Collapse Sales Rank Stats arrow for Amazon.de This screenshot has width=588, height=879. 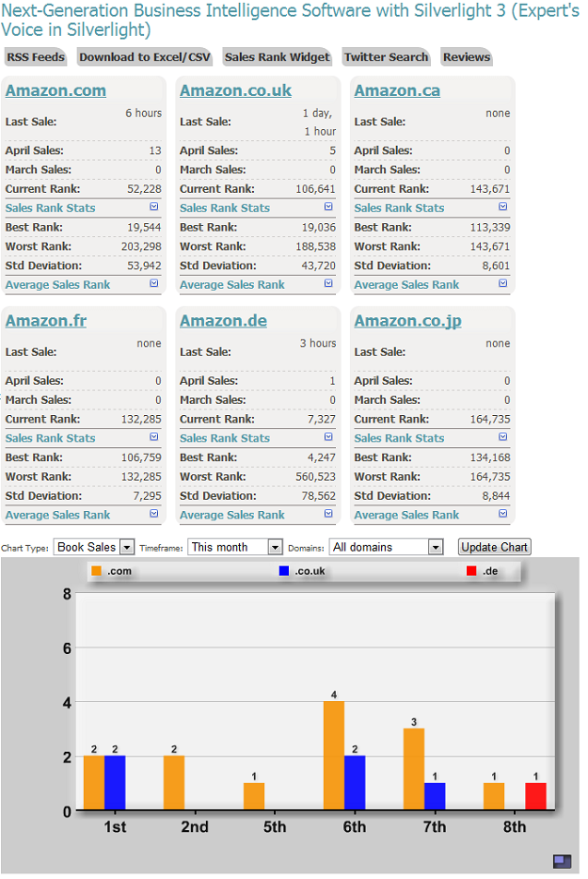(328, 438)
